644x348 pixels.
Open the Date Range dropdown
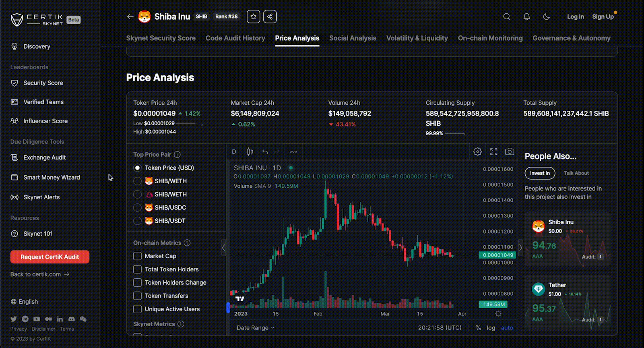coord(256,327)
